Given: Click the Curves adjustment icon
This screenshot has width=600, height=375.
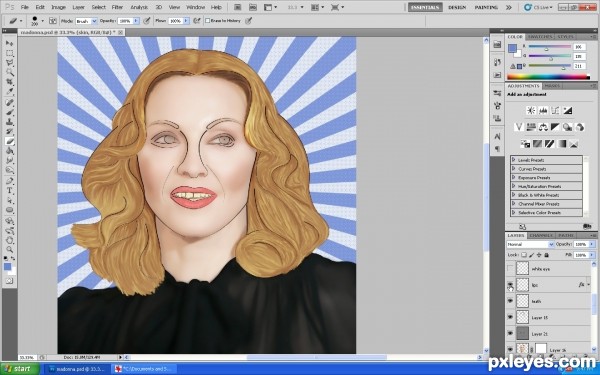Looking at the screenshot, I should tap(555, 111).
